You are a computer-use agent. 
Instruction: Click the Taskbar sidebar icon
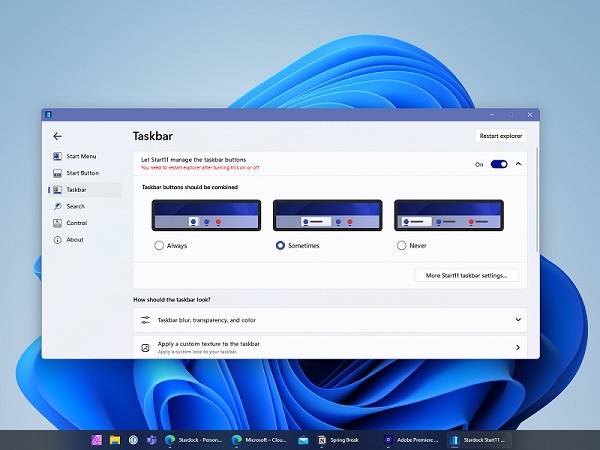[x=57, y=189]
